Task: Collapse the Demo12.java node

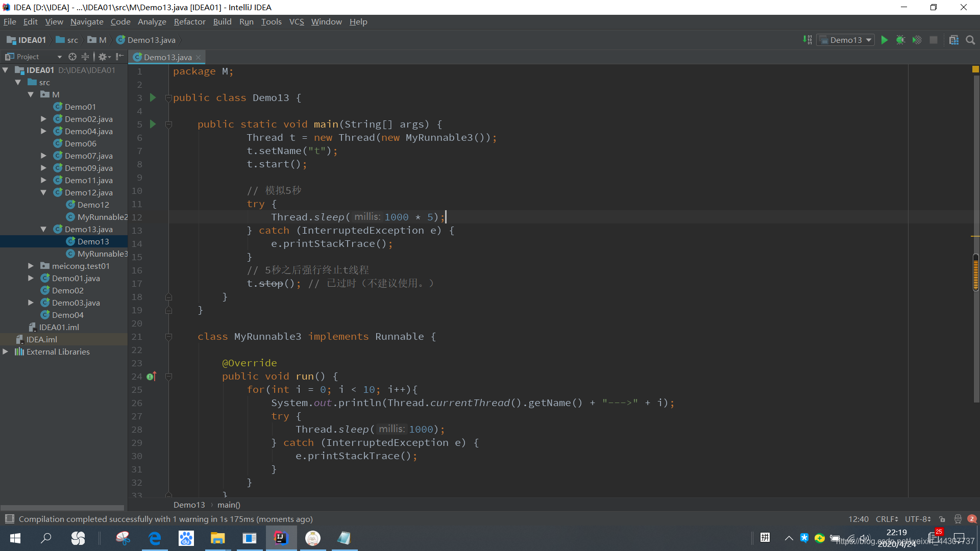Action: coord(43,192)
